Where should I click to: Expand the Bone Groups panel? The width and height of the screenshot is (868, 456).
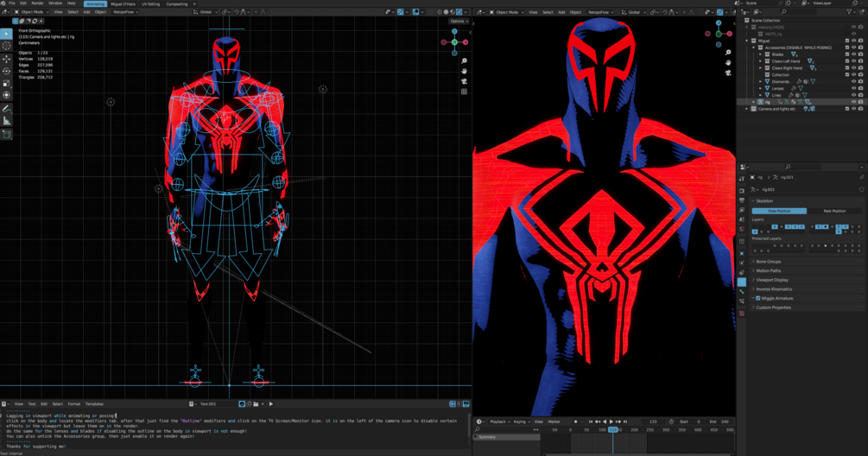point(769,262)
